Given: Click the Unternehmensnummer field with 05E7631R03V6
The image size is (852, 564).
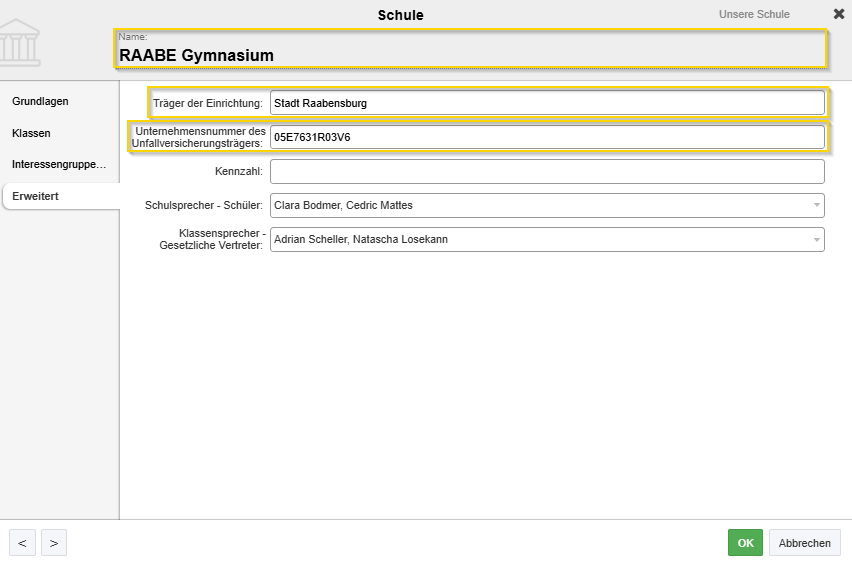Looking at the screenshot, I should (x=547, y=137).
